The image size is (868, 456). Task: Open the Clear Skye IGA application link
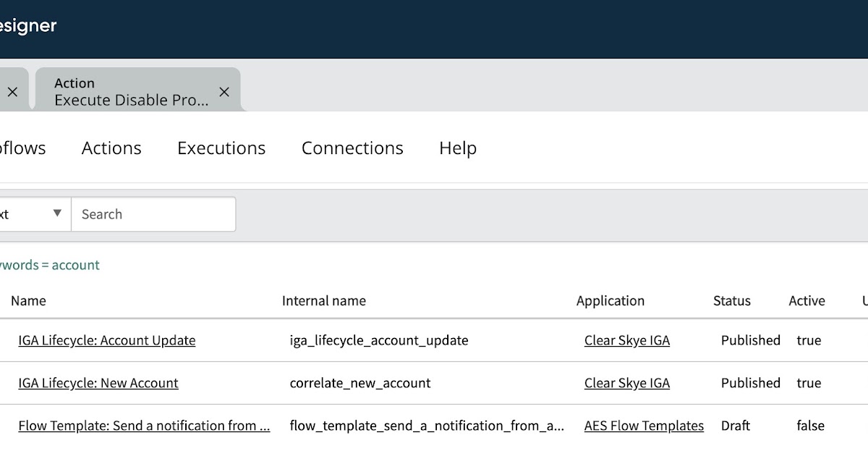click(626, 340)
